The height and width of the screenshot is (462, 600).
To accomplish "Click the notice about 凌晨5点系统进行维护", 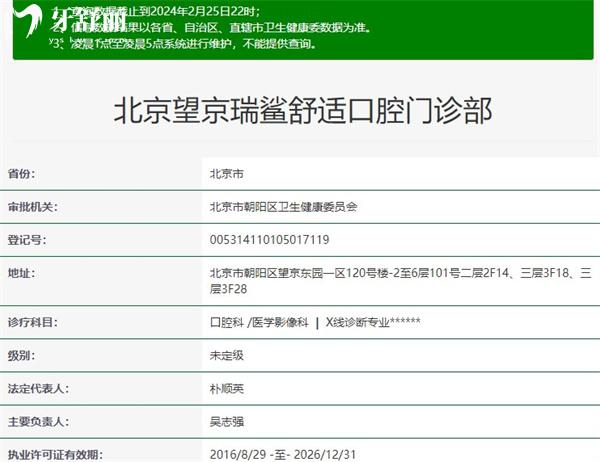I will pyautogui.click(x=184, y=44).
